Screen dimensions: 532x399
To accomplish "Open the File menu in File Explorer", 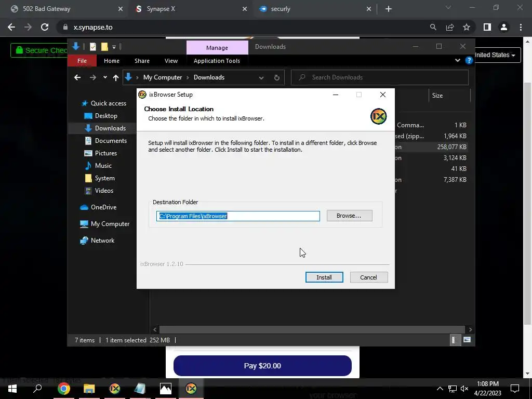I will (x=82, y=61).
